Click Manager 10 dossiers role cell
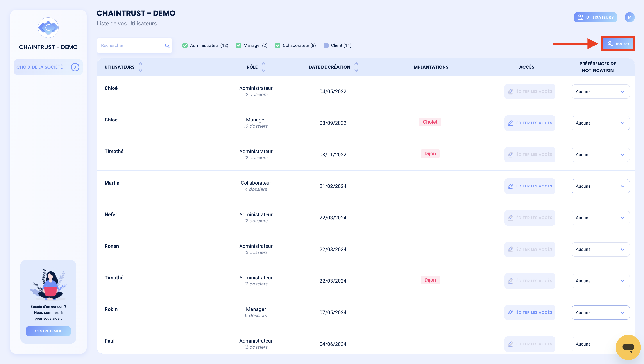The width and height of the screenshot is (644, 364). 256,123
